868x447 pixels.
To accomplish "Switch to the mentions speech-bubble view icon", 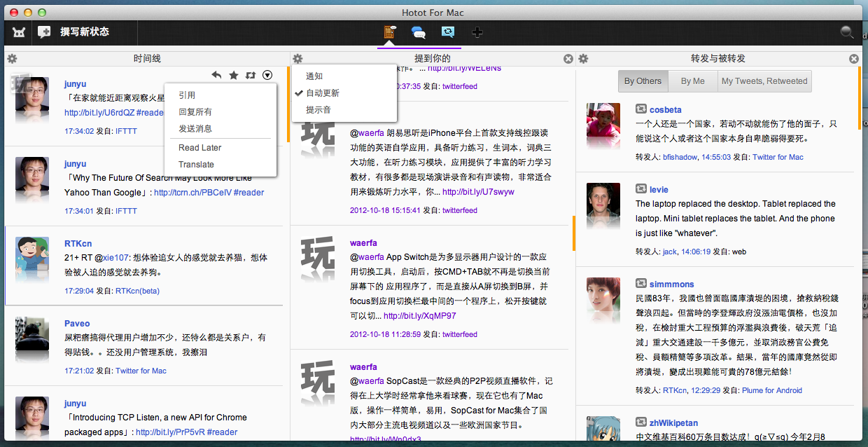I will (419, 32).
